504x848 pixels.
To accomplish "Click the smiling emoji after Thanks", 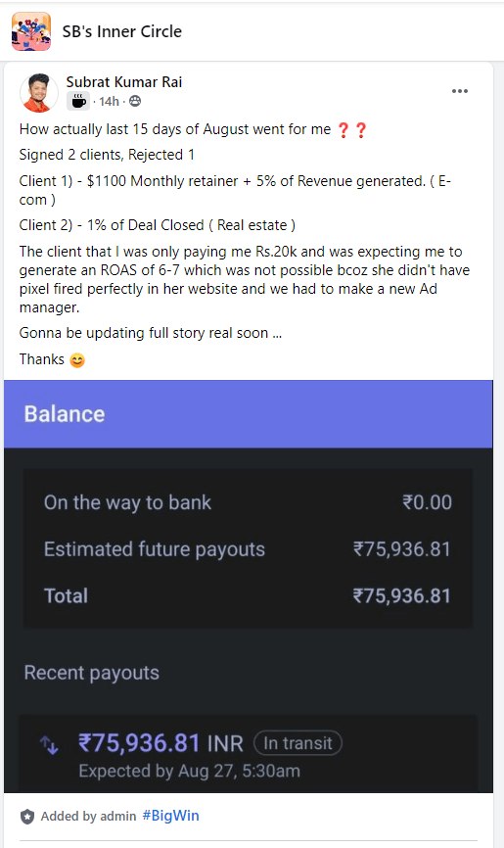I will (77, 360).
